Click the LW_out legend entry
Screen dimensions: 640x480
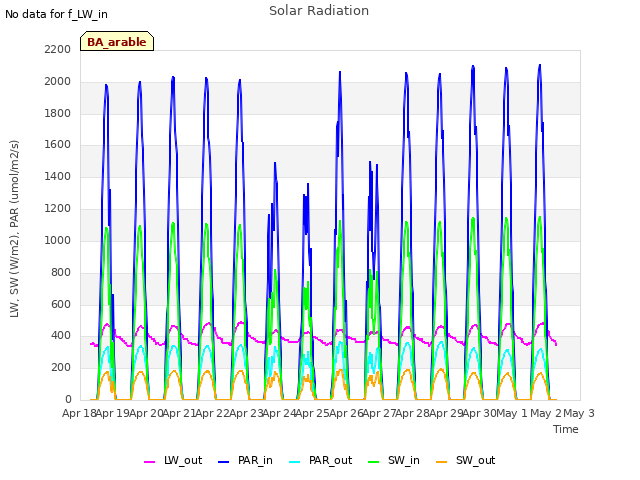click(173, 460)
